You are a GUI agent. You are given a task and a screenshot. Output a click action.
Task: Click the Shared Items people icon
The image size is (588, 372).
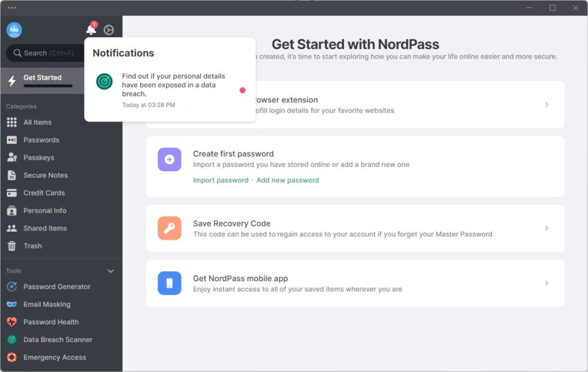click(11, 228)
